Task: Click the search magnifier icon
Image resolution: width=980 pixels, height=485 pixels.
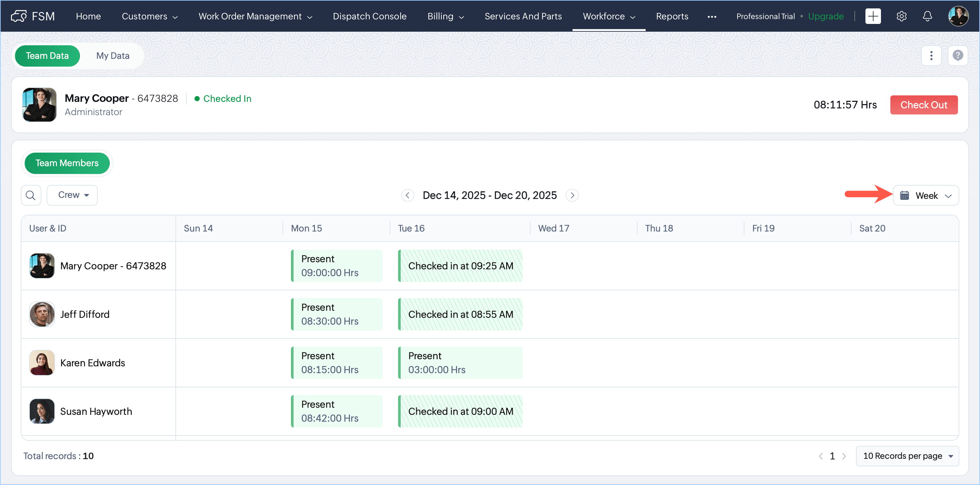Action: click(x=30, y=195)
